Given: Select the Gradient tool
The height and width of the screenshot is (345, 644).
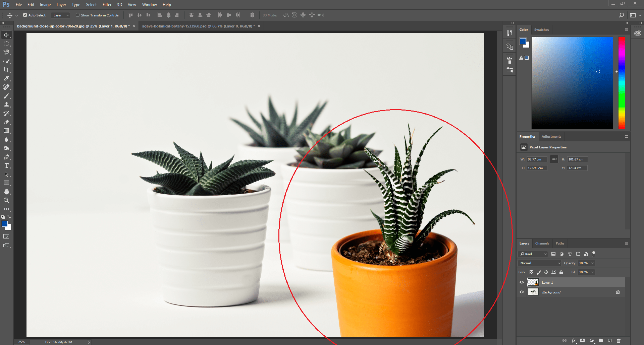Looking at the screenshot, I should coord(6,131).
